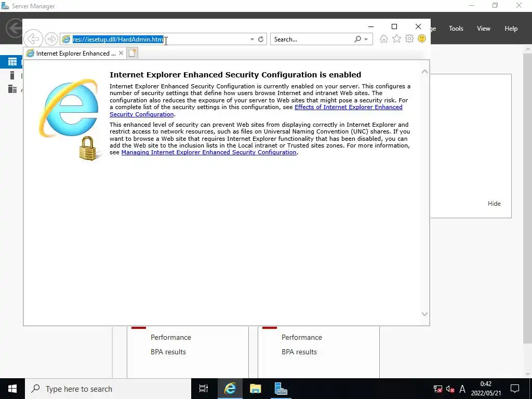Switch to Server Manager taskbar icon
532x399 pixels.
(x=281, y=389)
